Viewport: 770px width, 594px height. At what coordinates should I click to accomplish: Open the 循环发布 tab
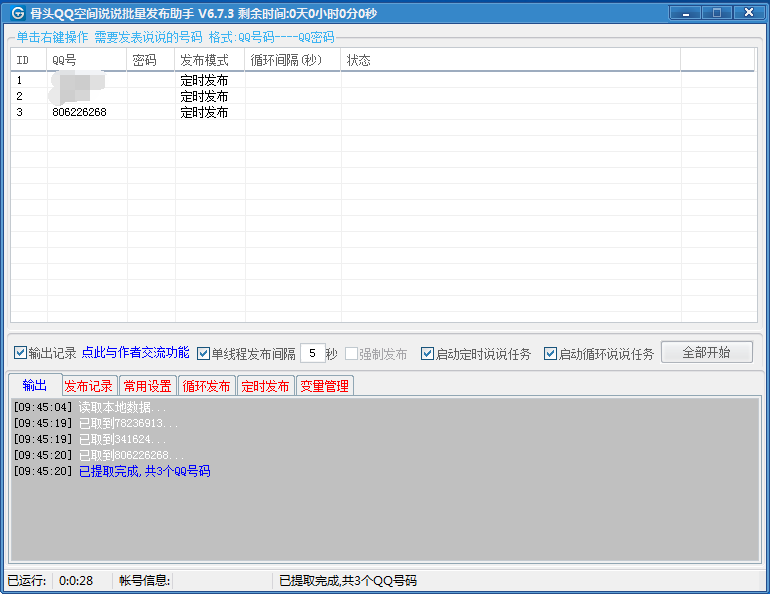coord(206,386)
